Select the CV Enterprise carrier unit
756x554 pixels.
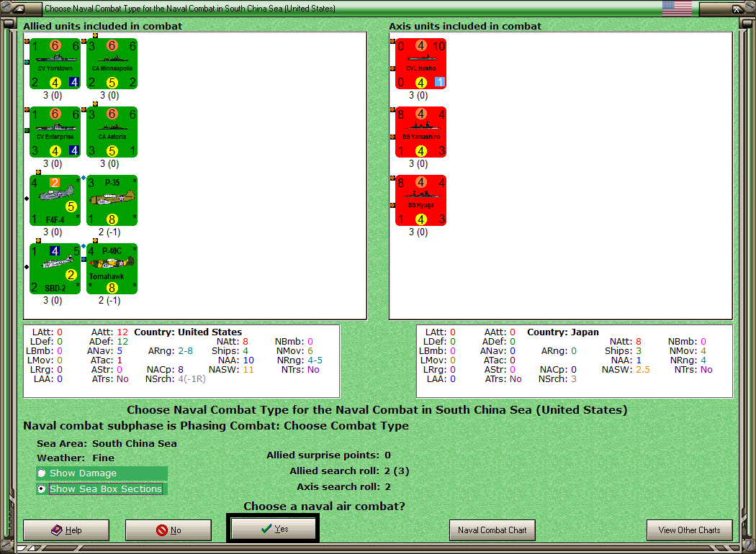pyautogui.click(x=55, y=132)
